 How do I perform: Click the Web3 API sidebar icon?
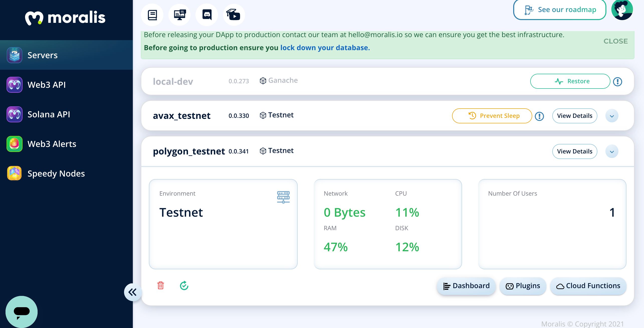(15, 85)
